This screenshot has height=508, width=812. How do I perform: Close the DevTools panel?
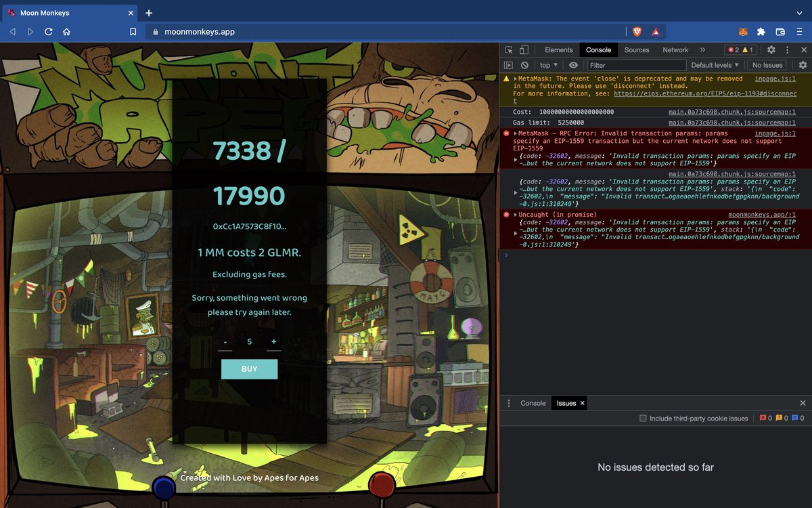(x=804, y=50)
